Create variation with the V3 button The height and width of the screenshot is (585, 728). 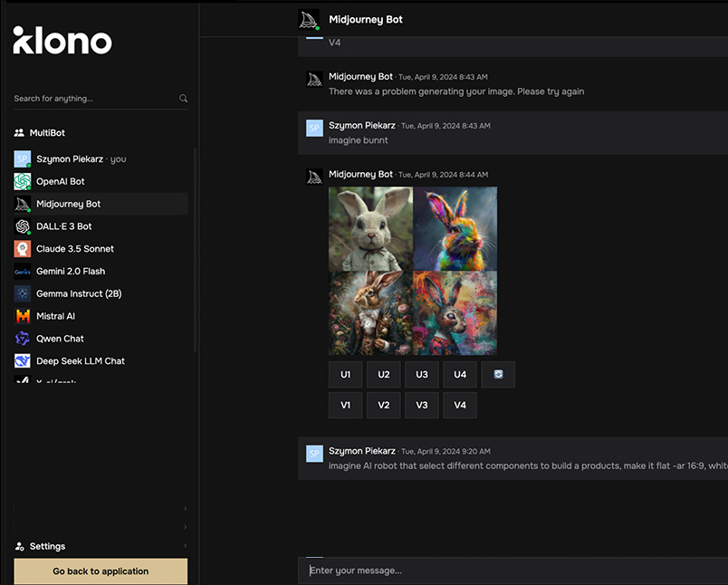point(422,405)
